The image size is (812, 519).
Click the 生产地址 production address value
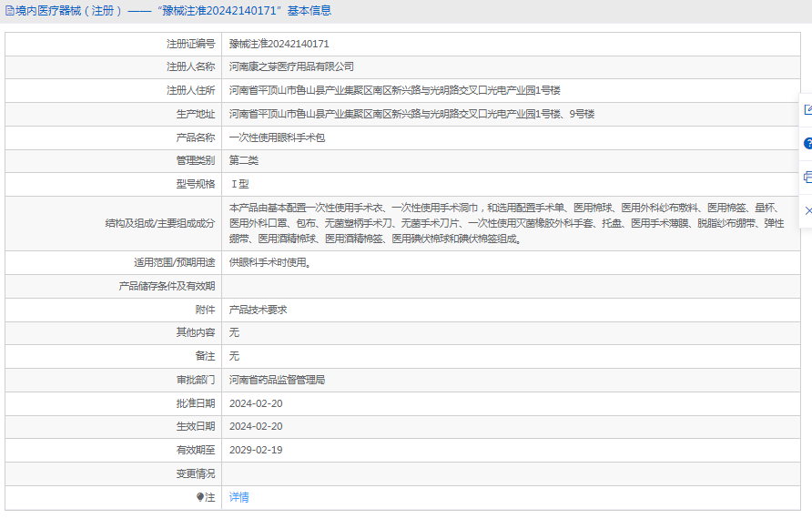[411, 114]
